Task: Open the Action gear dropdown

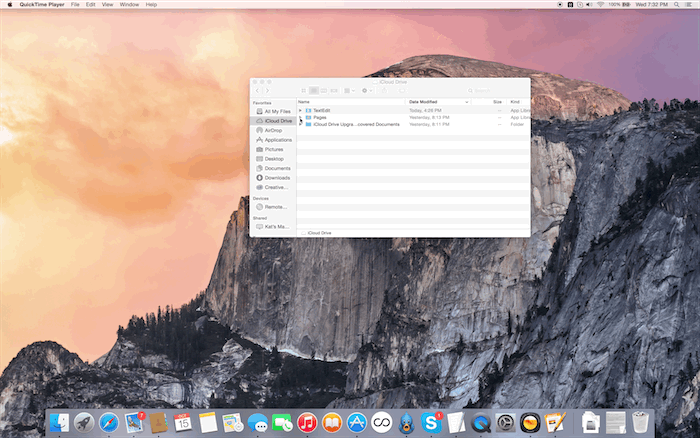Action: 367,91
